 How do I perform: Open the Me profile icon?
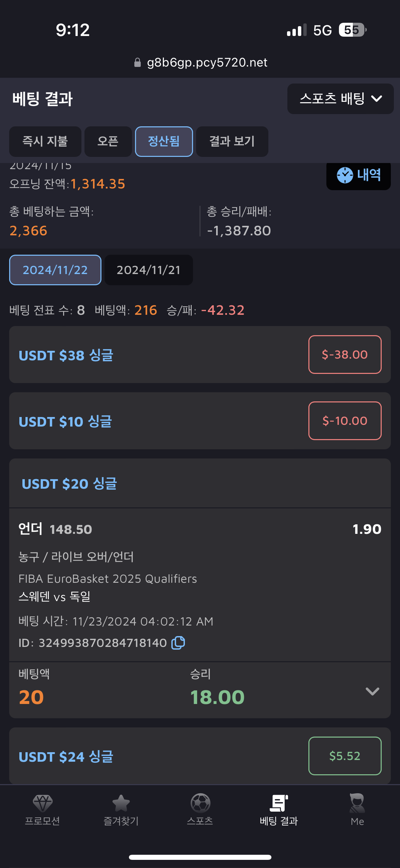coord(357,803)
